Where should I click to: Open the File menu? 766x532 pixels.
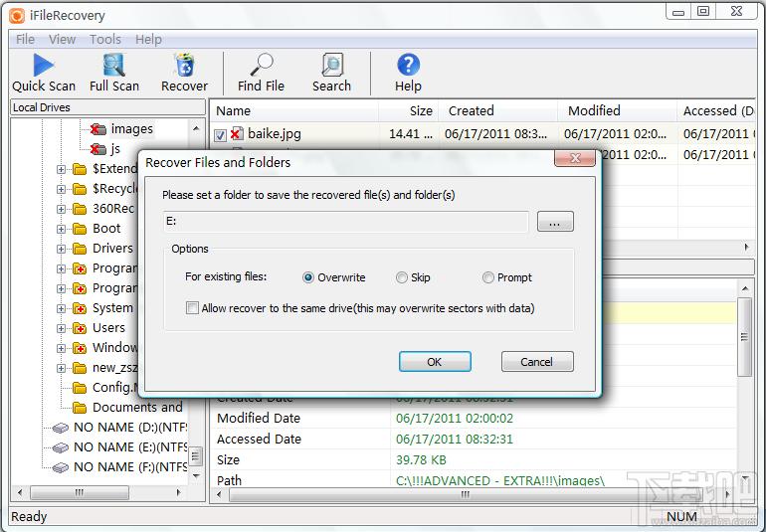point(26,39)
